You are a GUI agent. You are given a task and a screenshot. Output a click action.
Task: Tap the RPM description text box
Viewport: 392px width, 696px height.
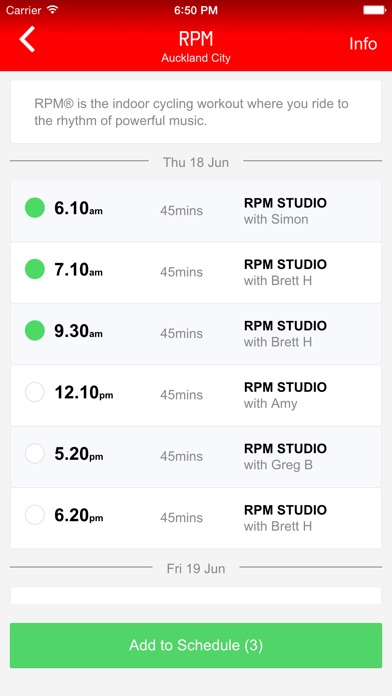pyautogui.click(x=196, y=112)
